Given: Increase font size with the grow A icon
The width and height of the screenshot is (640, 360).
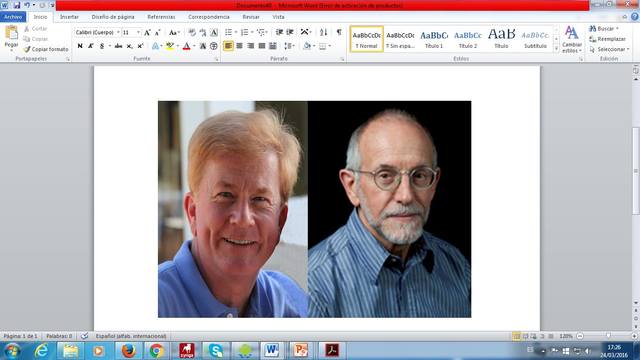Looking at the screenshot, I should 147,32.
